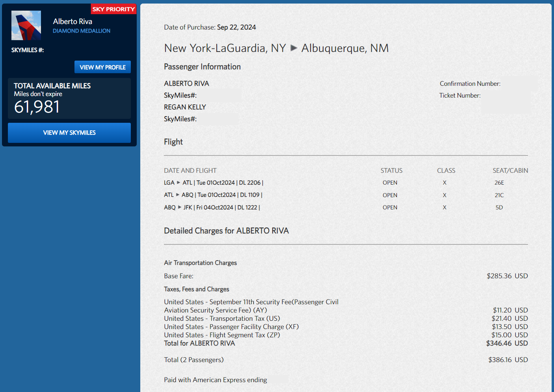Click the STATUS column header

click(391, 170)
